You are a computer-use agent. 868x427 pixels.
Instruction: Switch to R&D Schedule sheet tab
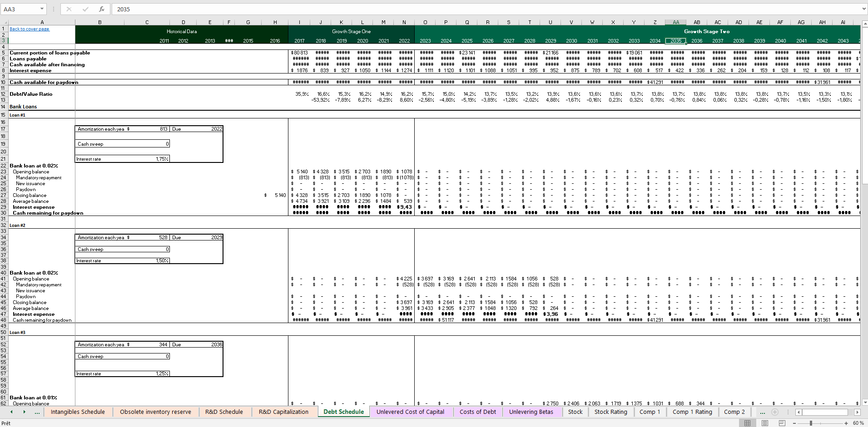tap(224, 412)
